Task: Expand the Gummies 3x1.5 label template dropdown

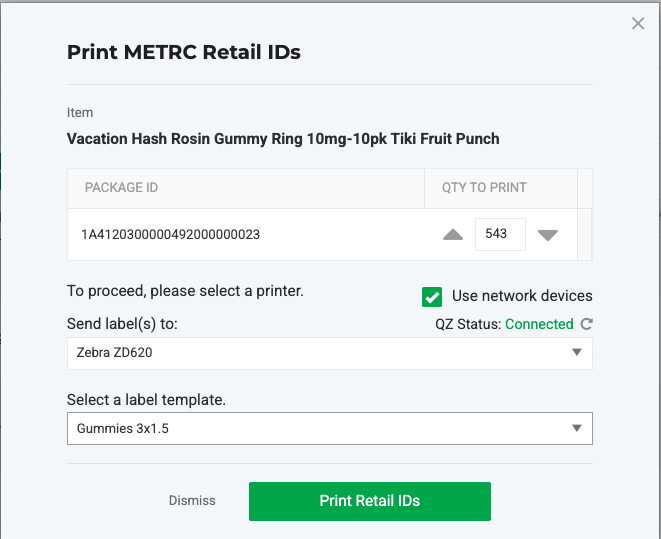Action: (329, 428)
